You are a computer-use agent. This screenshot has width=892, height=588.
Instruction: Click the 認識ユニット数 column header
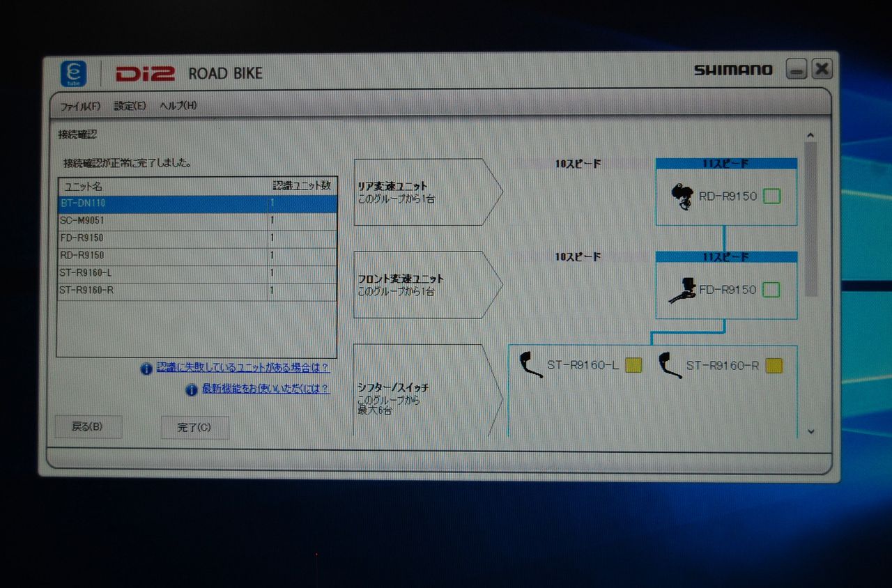(302, 186)
